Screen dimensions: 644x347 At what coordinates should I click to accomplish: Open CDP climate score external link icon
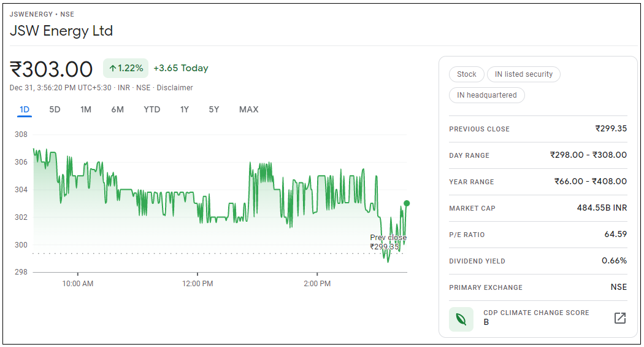pos(619,318)
